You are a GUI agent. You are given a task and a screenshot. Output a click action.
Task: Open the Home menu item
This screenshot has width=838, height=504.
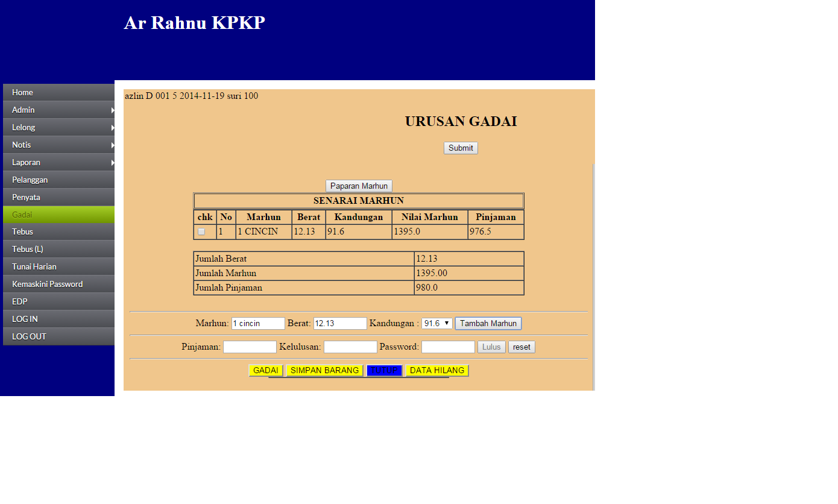[58, 92]
